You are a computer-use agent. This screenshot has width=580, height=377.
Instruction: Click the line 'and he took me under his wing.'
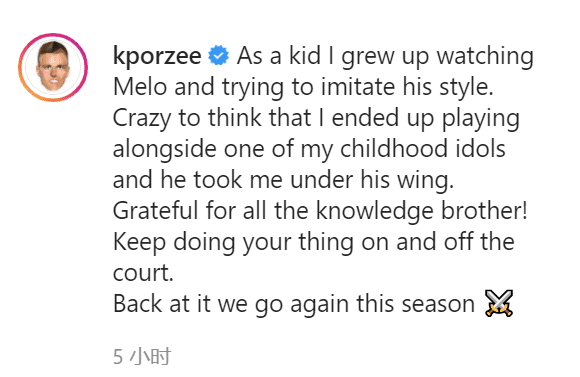coord(283,180)
